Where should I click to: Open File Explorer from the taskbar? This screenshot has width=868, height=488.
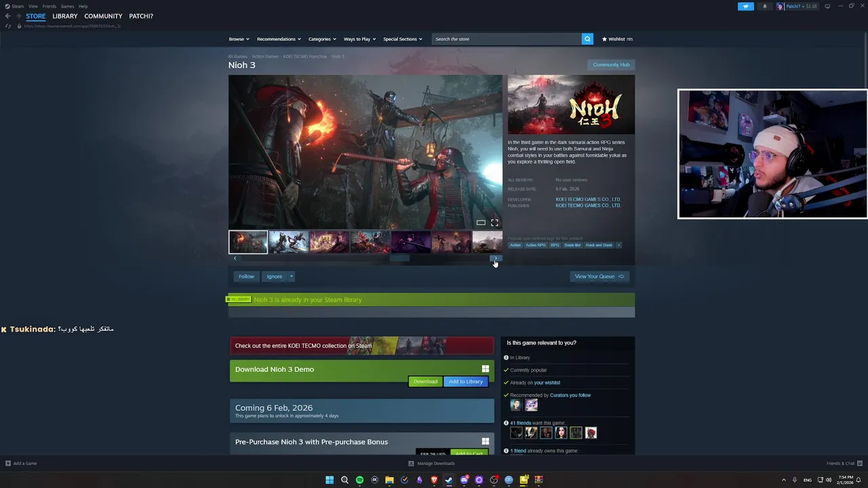(x=389, y=480)
